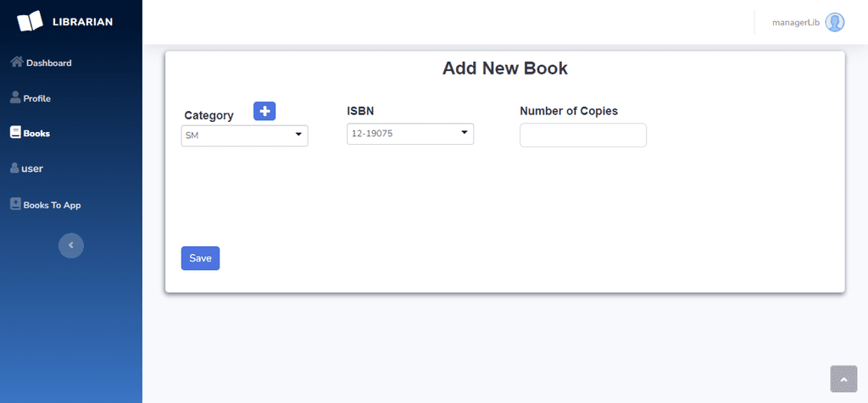This screenshot has height=403, width=868.
Task: Add a new category with plus icon
Action: tap(264, 111)
